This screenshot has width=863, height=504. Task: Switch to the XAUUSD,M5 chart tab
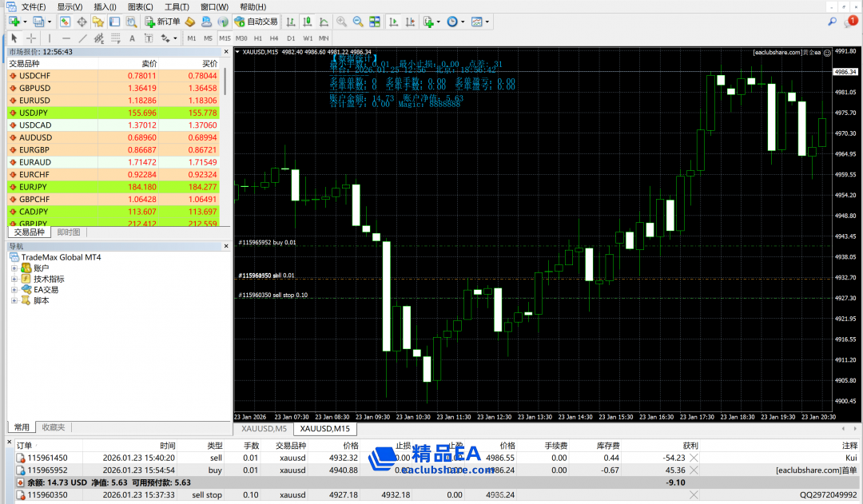264,429
